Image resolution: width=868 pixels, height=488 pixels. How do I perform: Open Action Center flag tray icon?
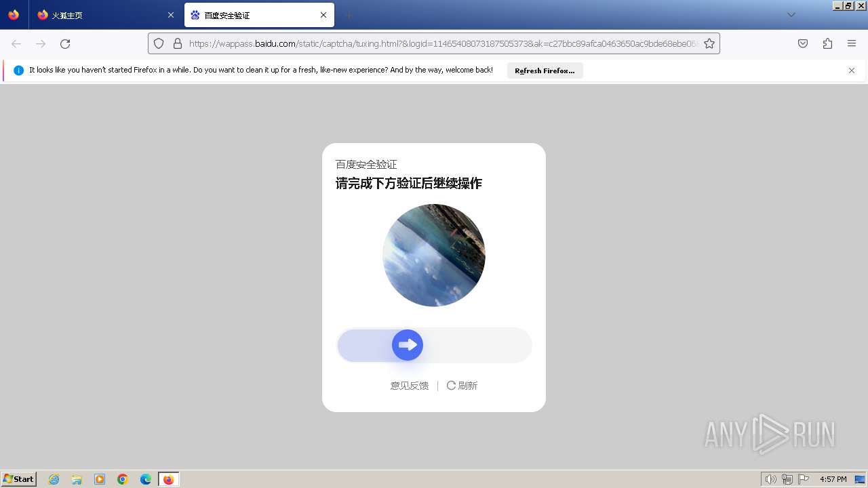click(x=804, y=479)
